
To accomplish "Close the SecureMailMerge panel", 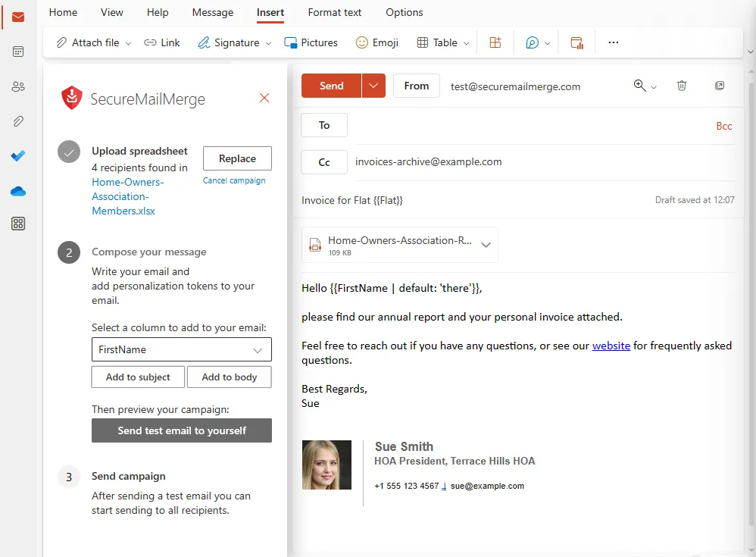I will 264,98.
